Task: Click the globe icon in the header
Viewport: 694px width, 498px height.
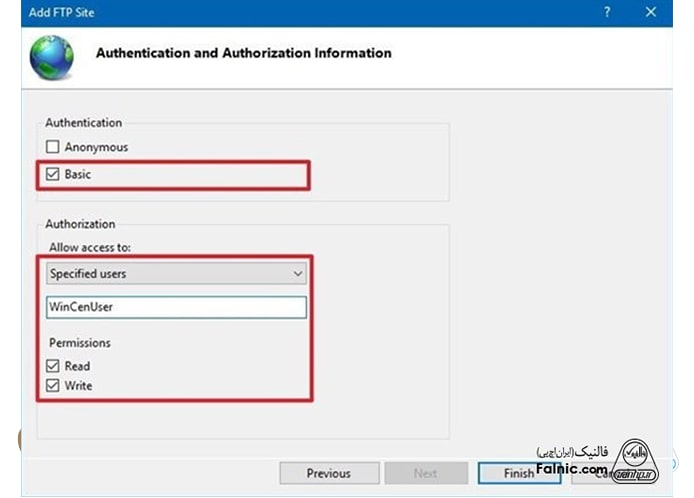Action: [51, 57]
